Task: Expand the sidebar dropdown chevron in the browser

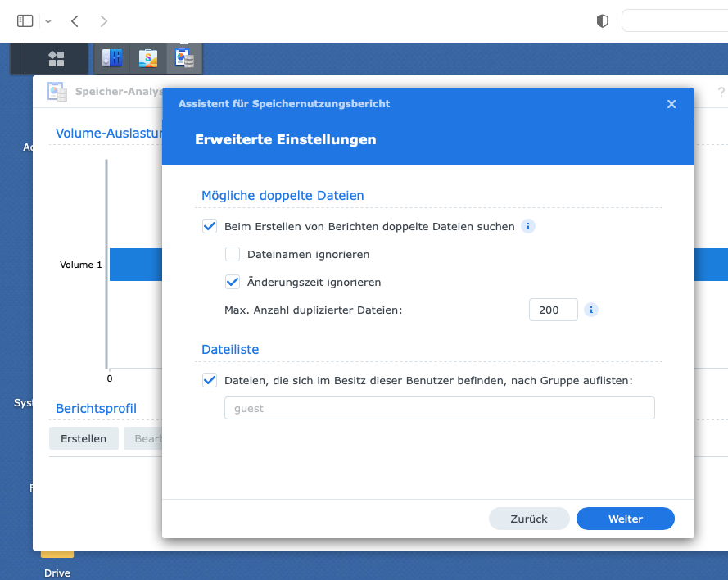Action: coord(47,21)
